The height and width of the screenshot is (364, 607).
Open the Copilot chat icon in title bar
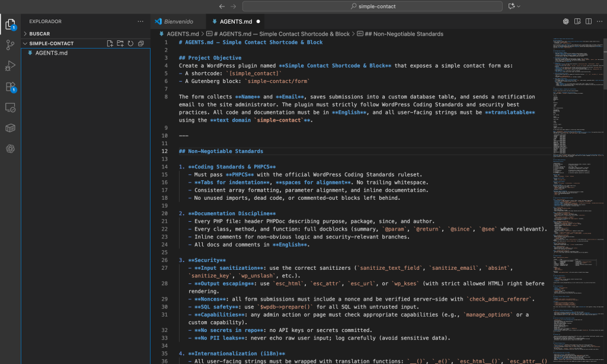click(512, 6)
